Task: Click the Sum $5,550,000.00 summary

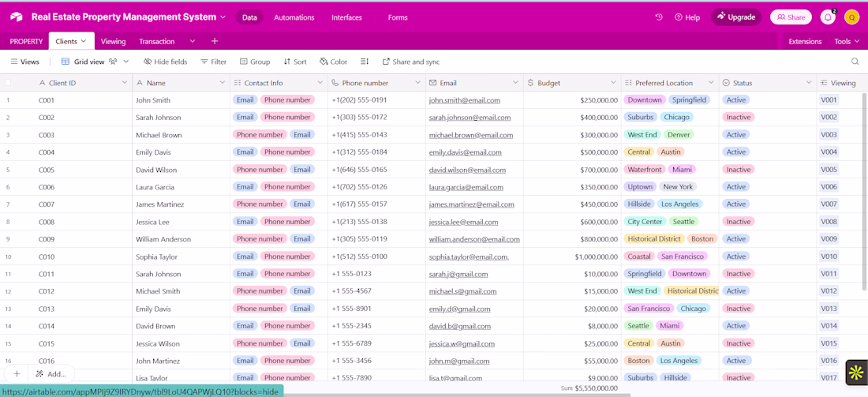Action: tap(589, 388)
